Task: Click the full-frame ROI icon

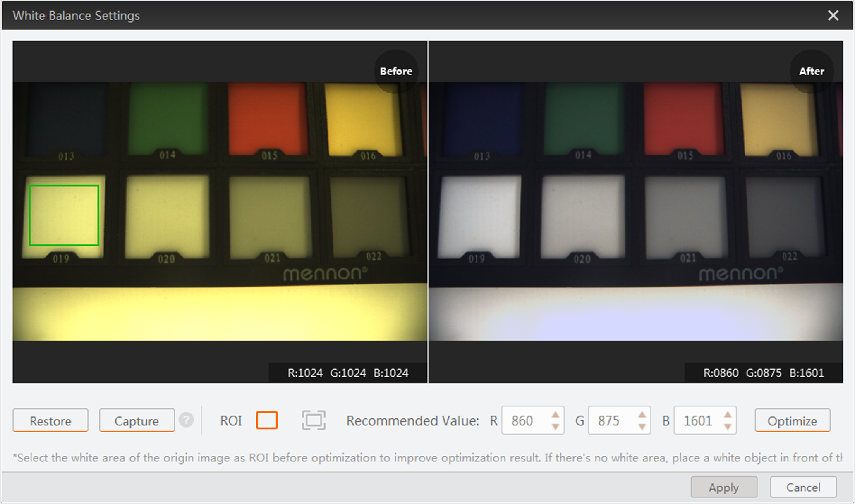Action: (314, 420)
